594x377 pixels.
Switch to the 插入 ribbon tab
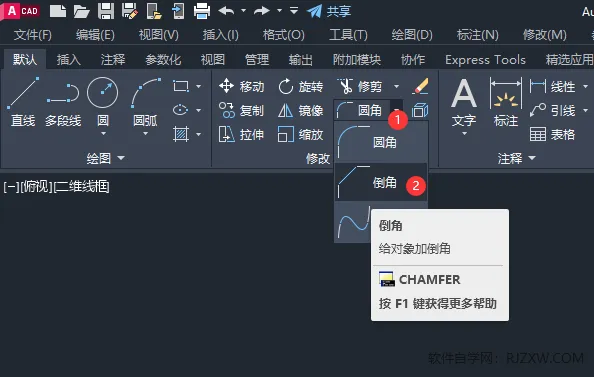coord(69,59)
